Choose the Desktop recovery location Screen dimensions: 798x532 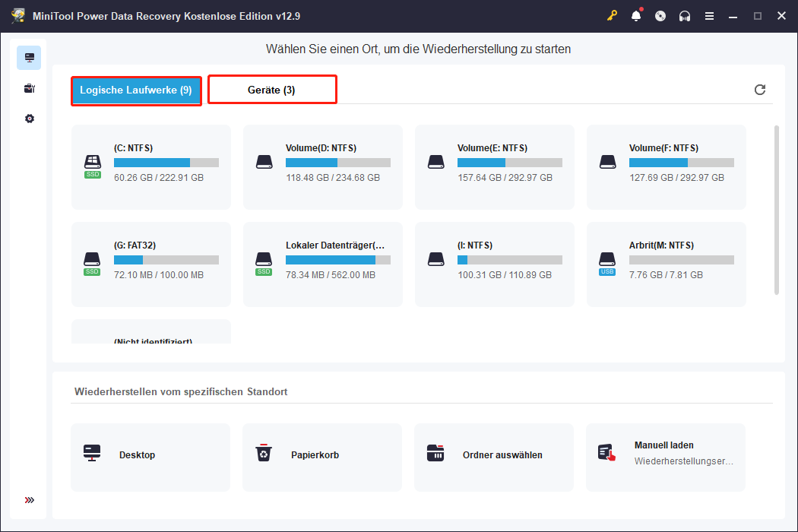point(150,458)
